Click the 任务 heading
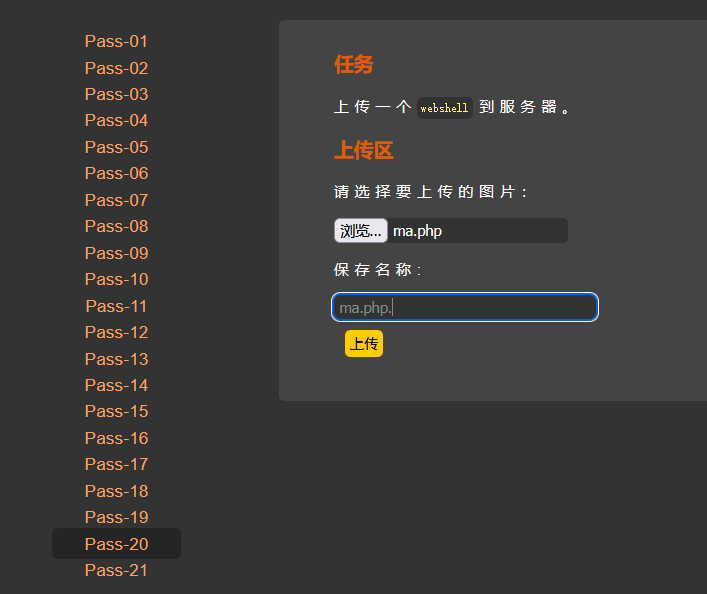The width and height of the screenshot is (707, 594). coord(354,64)
